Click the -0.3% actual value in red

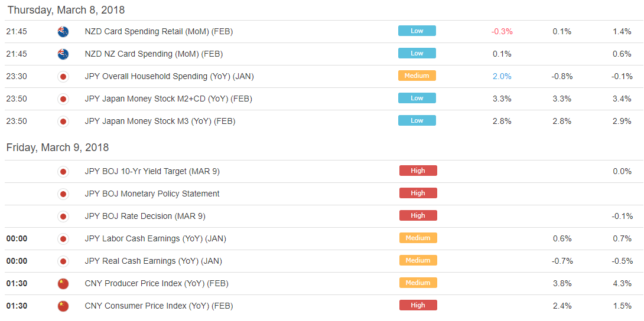(502, 31)
